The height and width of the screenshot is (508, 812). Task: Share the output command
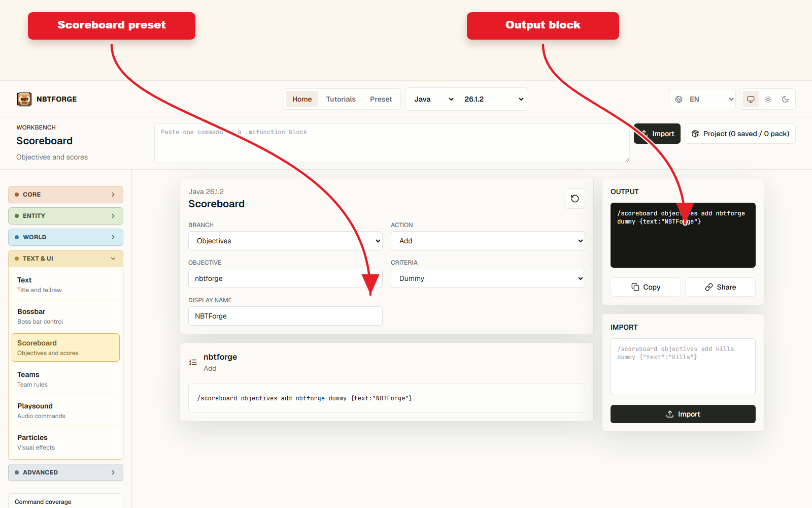[x=720, y=287]
